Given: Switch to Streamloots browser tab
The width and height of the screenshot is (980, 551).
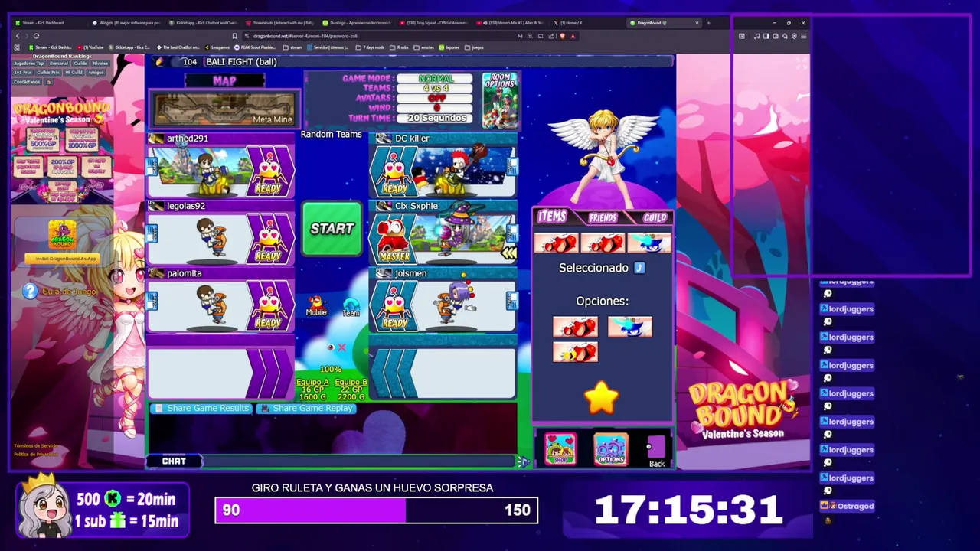Looking at the screenshot, I should tap(279, 23).
